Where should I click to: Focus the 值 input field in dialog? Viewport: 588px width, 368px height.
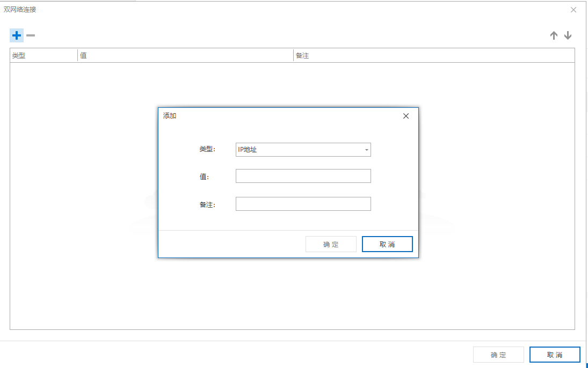point(303,176)
